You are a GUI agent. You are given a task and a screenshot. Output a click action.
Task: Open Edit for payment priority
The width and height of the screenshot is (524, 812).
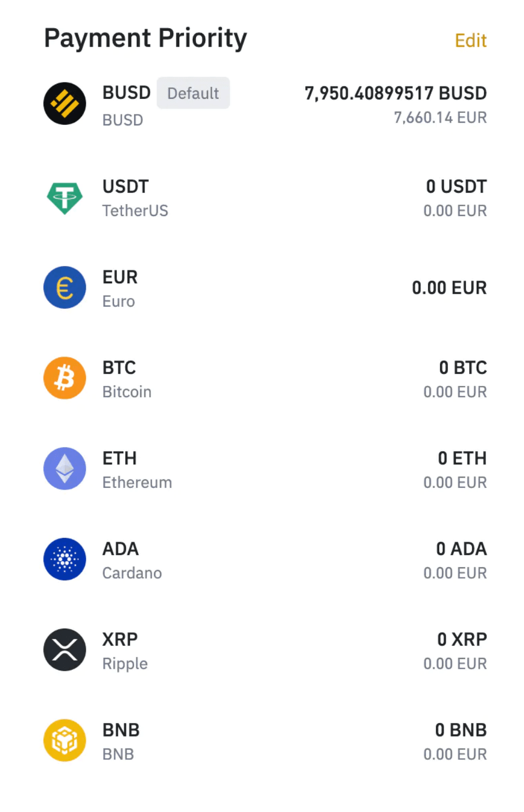click(x=470, y=41)
